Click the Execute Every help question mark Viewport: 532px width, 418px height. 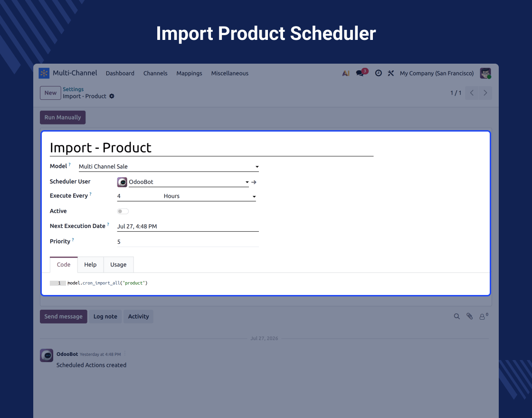coord(90,194)
